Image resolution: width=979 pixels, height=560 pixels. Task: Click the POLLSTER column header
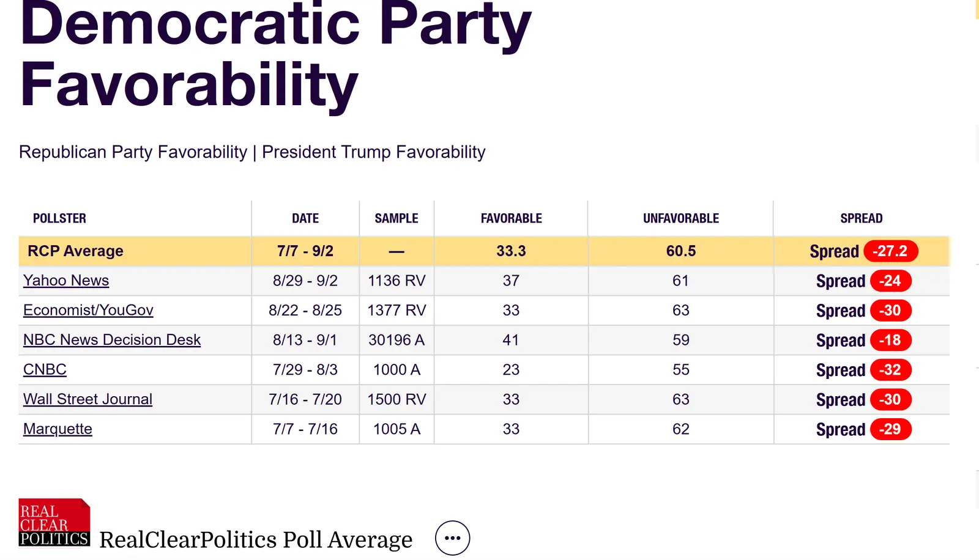(59, 218)
